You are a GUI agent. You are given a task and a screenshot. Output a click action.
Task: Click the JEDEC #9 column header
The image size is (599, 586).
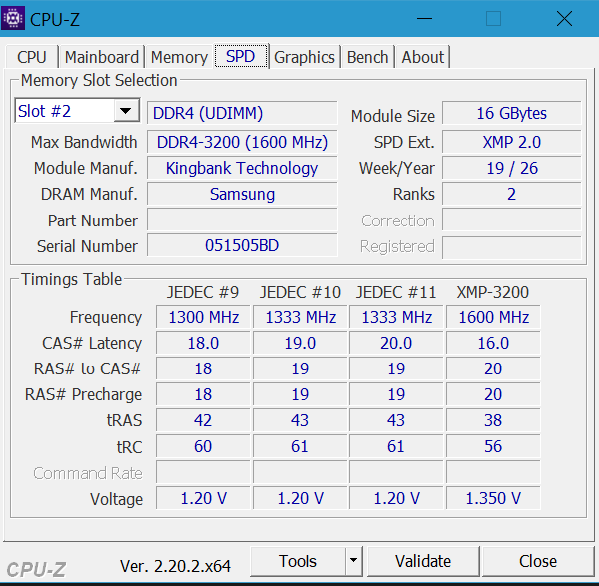[x=203, y=293]
